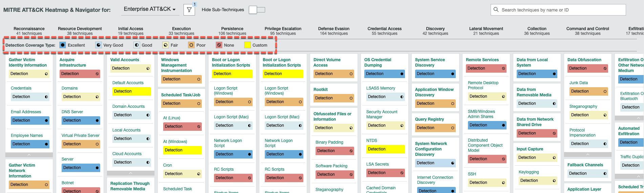Select the Poor coverage legend icon

click(191, 45)
